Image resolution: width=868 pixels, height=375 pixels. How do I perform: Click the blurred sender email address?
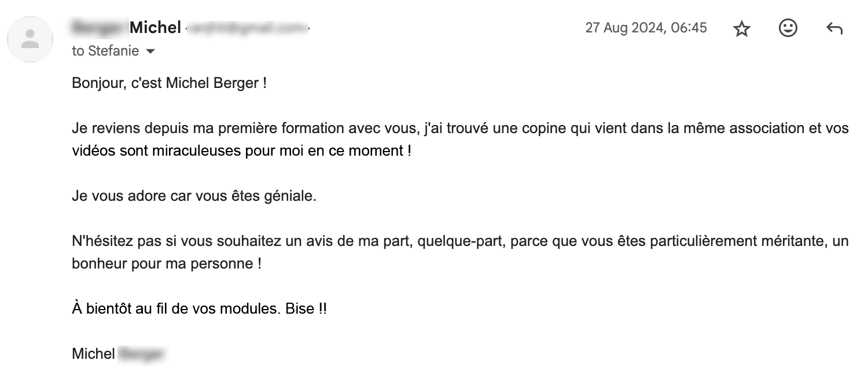click(249, 27)
